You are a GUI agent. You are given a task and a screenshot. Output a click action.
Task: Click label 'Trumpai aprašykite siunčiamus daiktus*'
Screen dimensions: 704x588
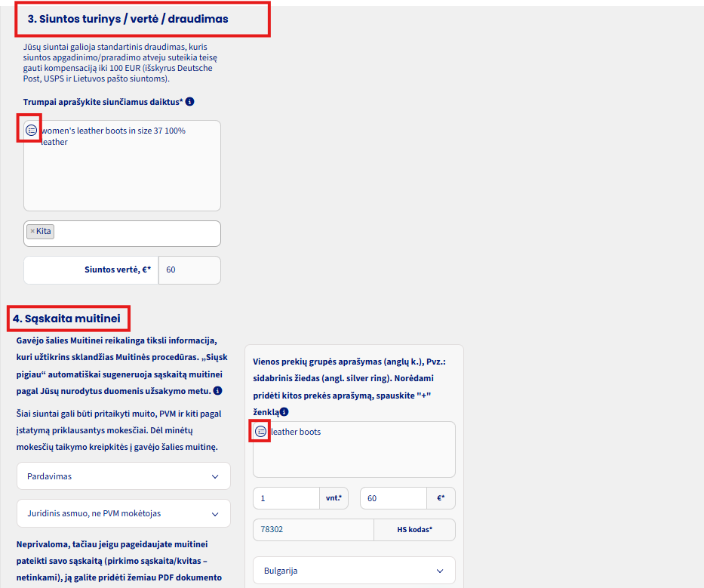click(x=103, y=102)
